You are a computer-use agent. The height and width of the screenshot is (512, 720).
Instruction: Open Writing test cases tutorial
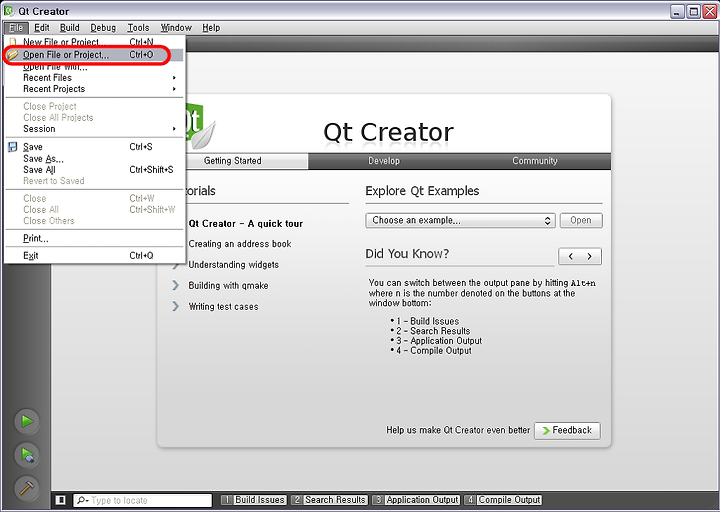(223, 306)
